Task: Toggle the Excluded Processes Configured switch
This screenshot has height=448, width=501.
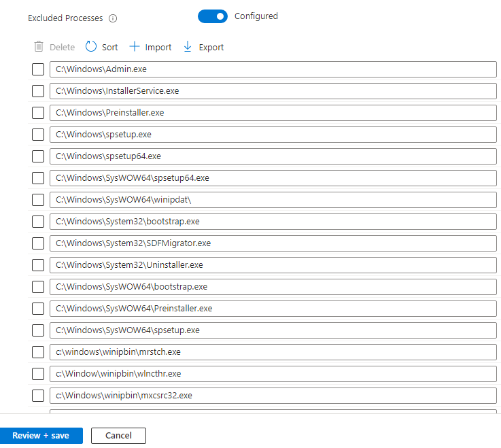Action: [213, 16]
